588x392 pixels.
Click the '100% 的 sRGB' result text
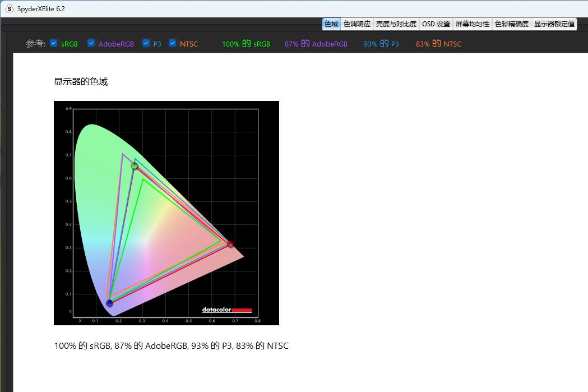point(246,44)
